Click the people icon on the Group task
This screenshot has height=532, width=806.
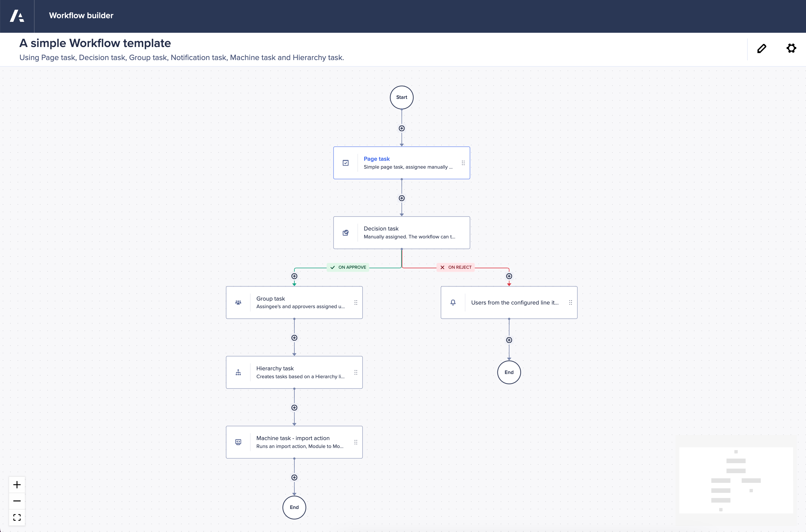tap(238, 302)
